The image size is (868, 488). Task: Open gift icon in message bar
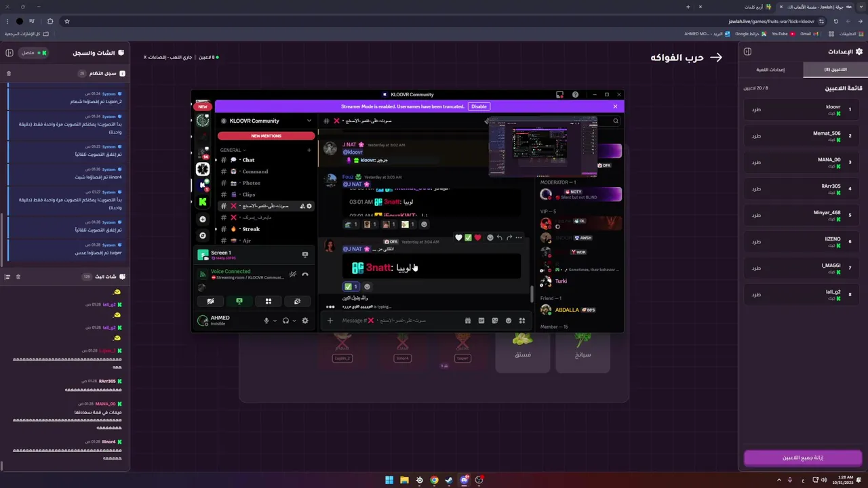467,321
